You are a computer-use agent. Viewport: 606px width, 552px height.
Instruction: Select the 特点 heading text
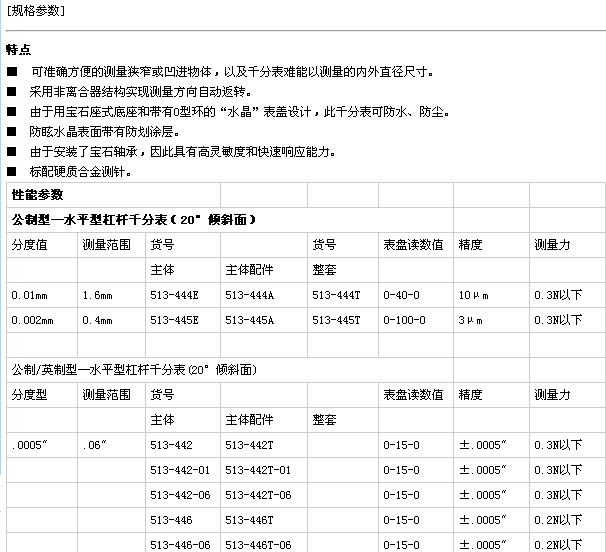coord(19,50)
